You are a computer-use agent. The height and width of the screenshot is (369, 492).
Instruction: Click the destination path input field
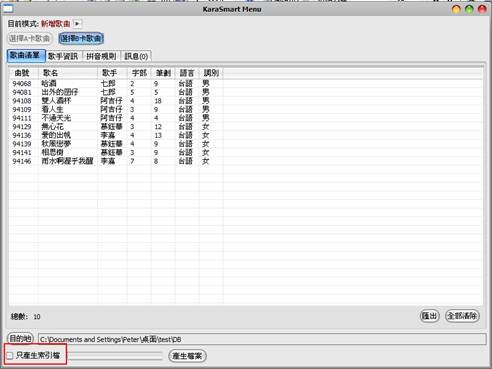click(262, 339)
